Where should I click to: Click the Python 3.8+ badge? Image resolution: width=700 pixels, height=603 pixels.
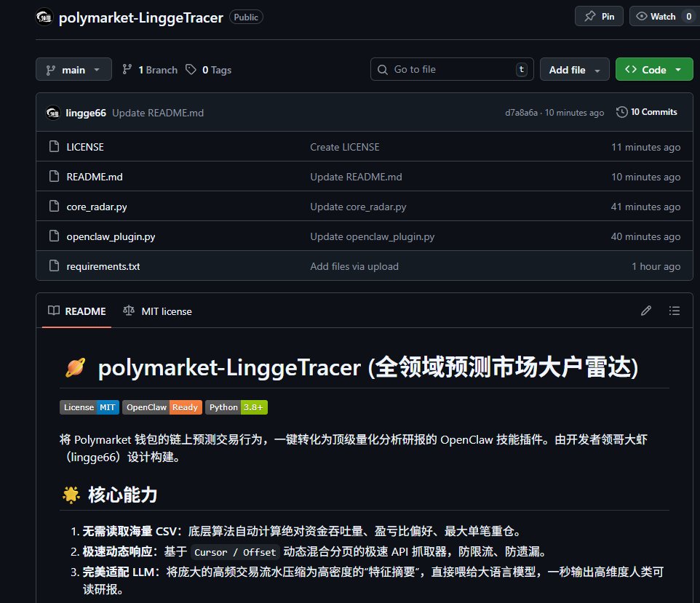click(236, 407)
